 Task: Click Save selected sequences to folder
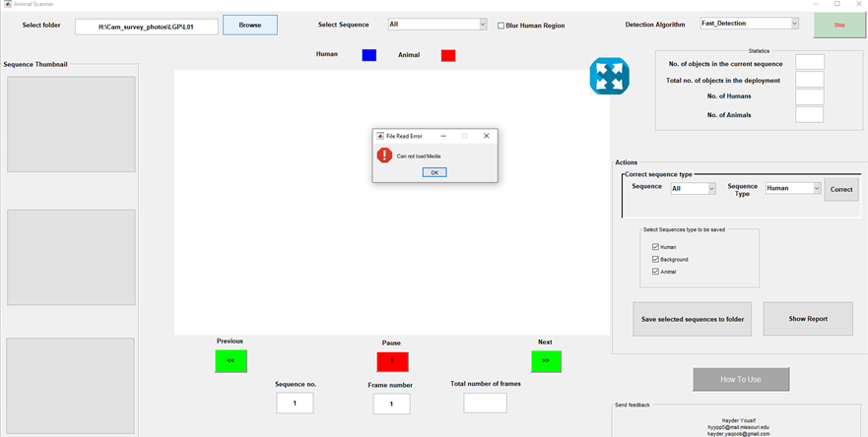tap(692, 319)
